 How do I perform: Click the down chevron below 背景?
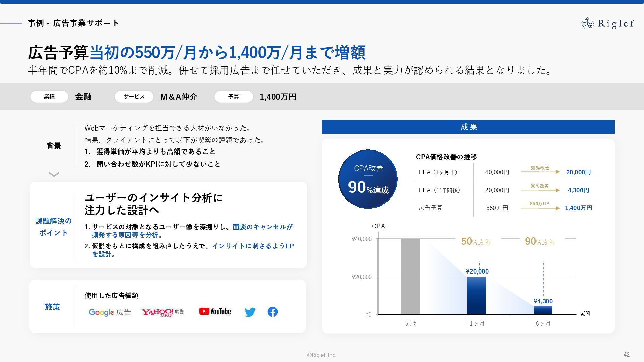[54, 174]
